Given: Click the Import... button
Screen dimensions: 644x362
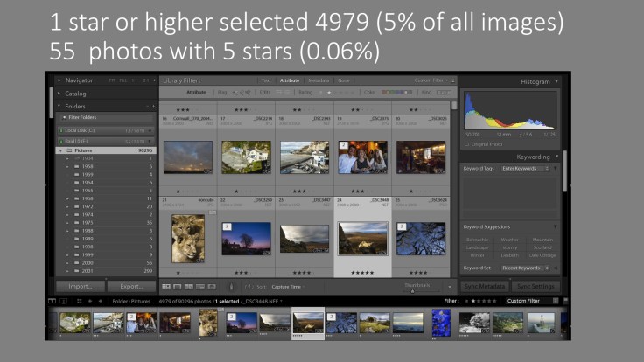Looking at the screenshot, I should click(80, 287).
